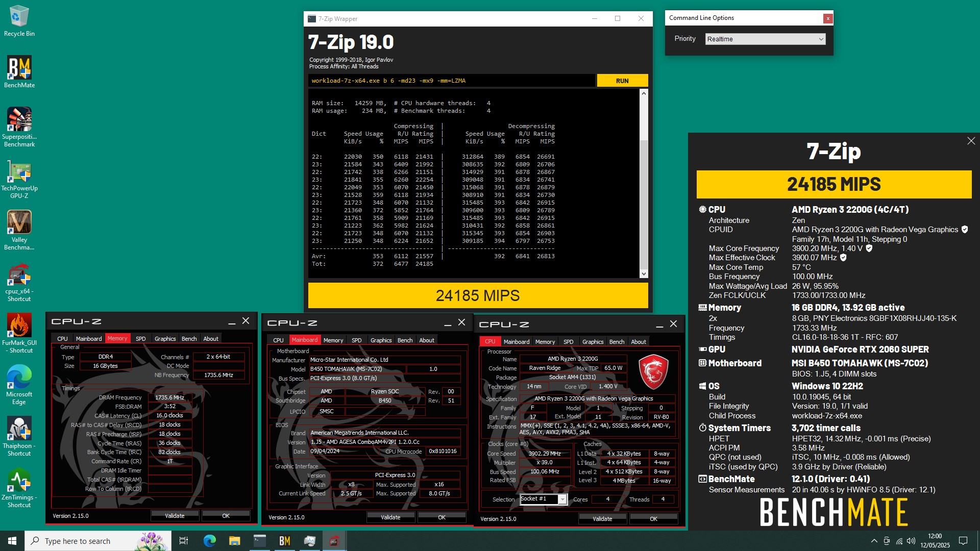Click OK in CPU tab CPU-Z window
This screenshot has height=551, width=980.
coord(653,519)
